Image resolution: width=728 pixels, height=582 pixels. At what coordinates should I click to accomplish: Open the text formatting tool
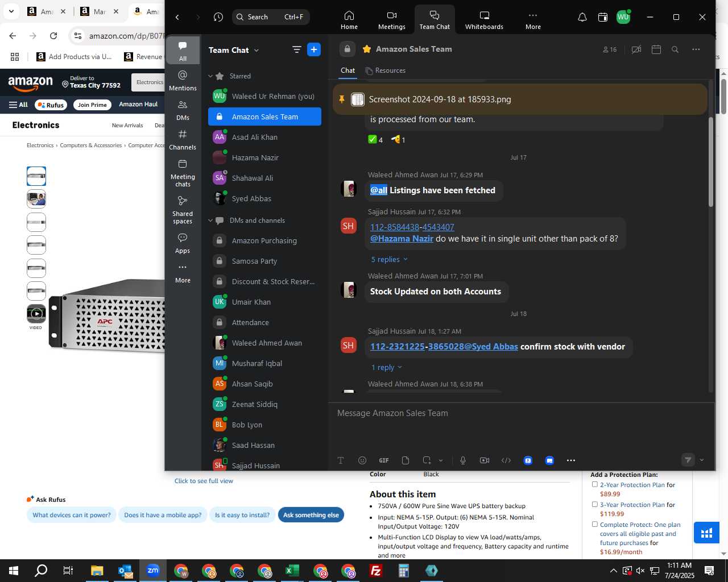coord(341,460)
